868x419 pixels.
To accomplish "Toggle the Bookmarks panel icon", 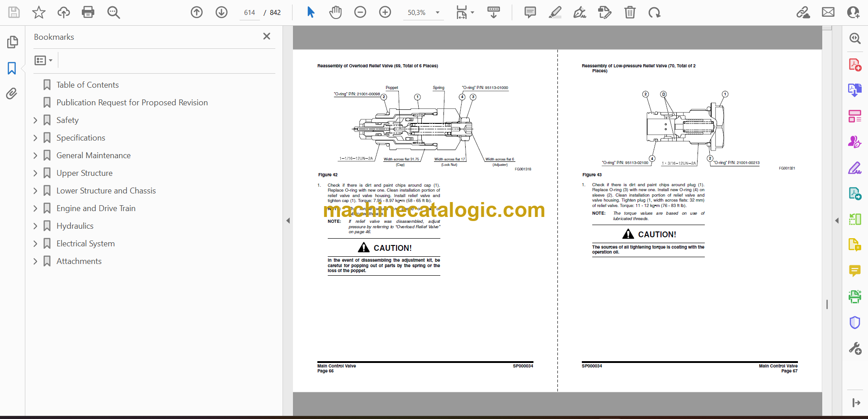I will 12,68.
